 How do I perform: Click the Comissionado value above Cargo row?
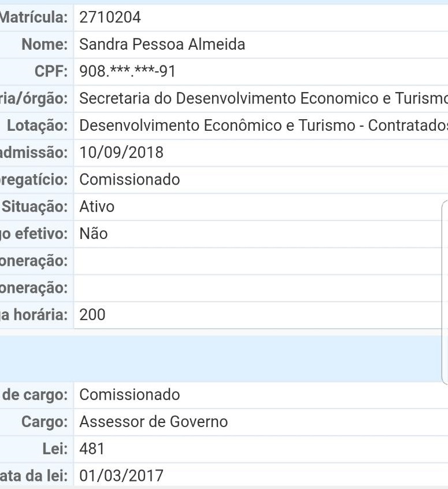(x=129, y=395)
